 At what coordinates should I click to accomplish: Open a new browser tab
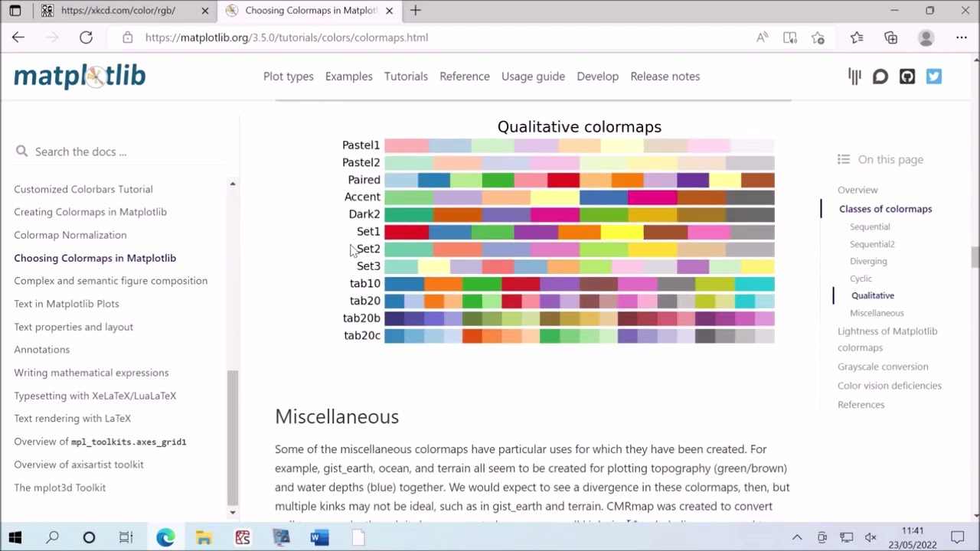pyautogui.click(x=415, y=11)
